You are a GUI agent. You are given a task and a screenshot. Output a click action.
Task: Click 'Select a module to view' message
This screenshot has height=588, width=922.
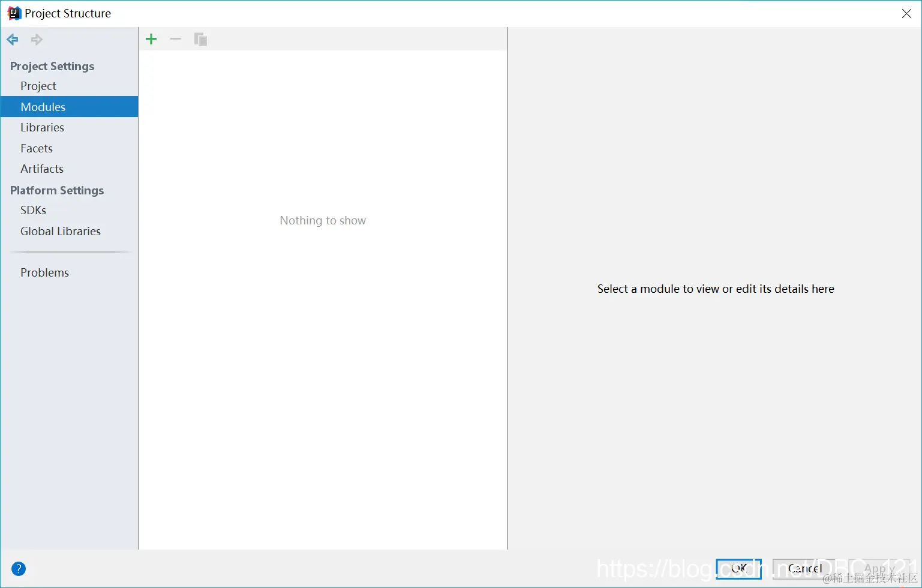click(x=716, y=289)
